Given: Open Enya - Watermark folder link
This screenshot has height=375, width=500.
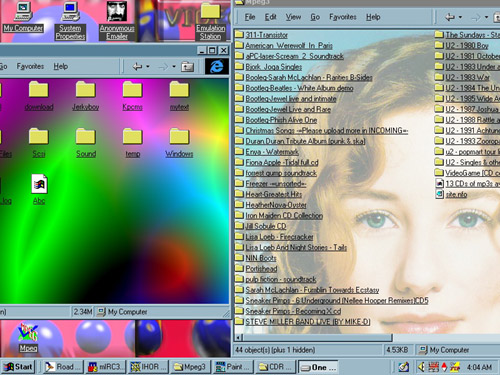Looking at the screenshot, I should pos(272,152).
